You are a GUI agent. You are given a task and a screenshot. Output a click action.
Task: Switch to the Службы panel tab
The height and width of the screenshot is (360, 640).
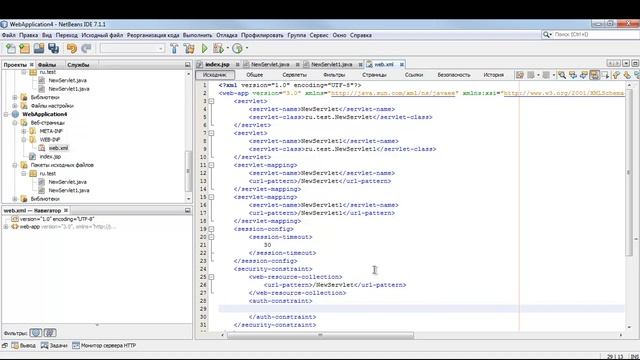pyautogui.click(x=78, y=65)
